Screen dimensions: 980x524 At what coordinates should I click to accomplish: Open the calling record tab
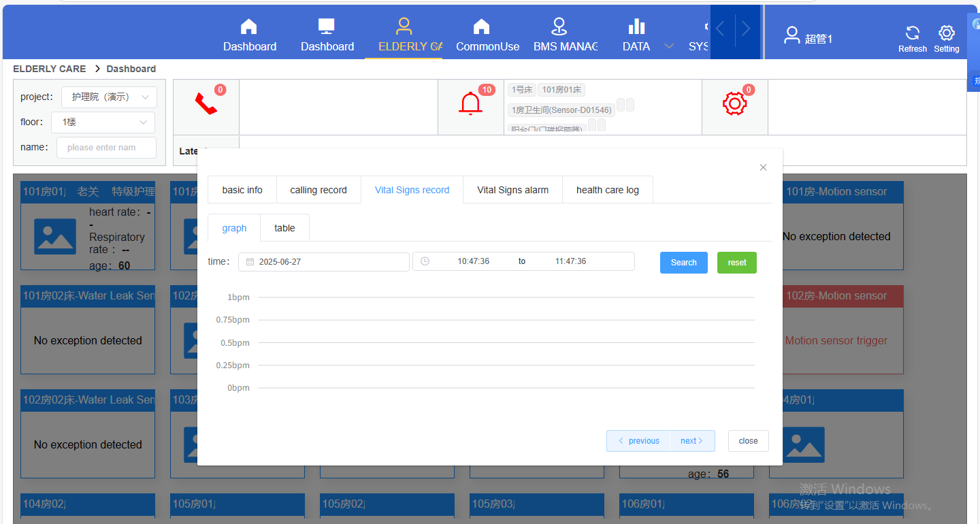[318, 190]
